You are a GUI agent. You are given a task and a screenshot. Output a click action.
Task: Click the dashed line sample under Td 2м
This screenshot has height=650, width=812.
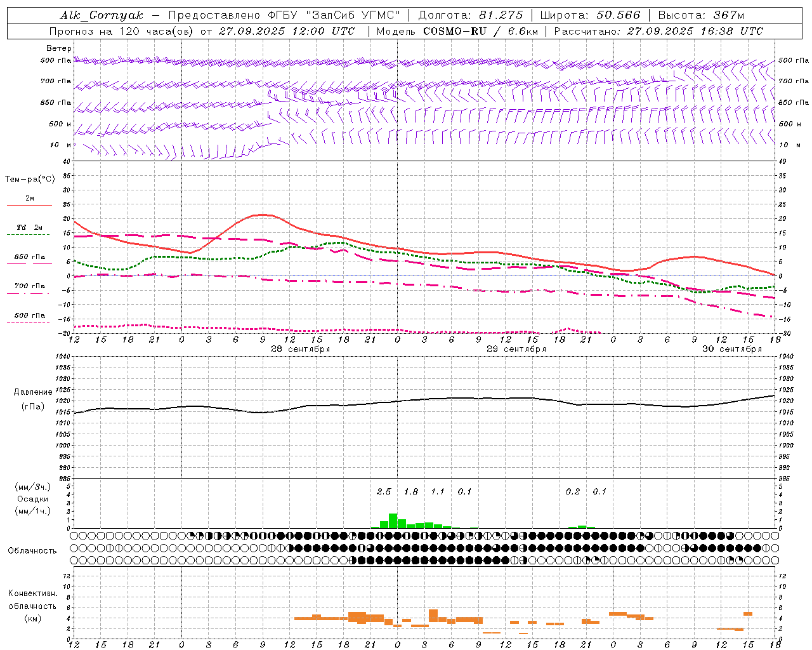pyautogui.click(x=29, y=234)
